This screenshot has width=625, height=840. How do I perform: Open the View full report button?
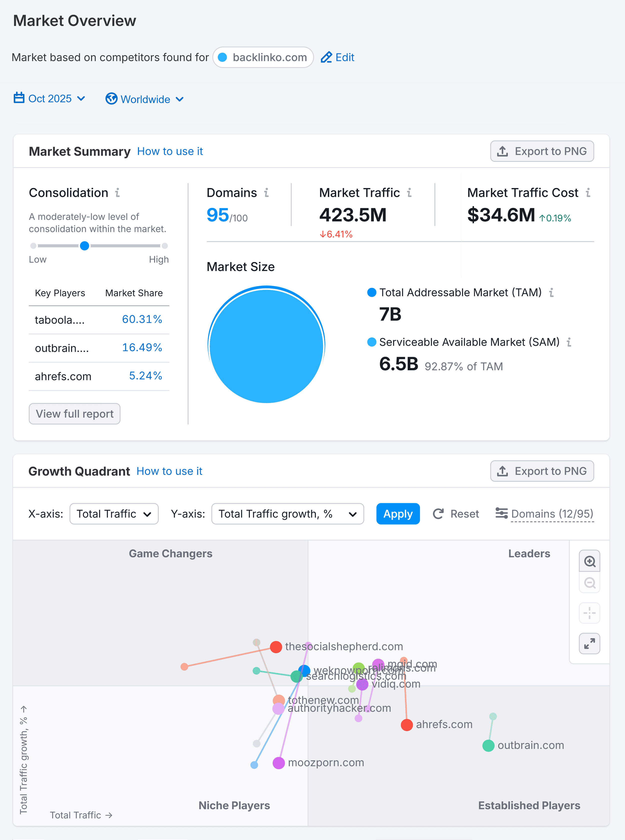coord(74,414)
